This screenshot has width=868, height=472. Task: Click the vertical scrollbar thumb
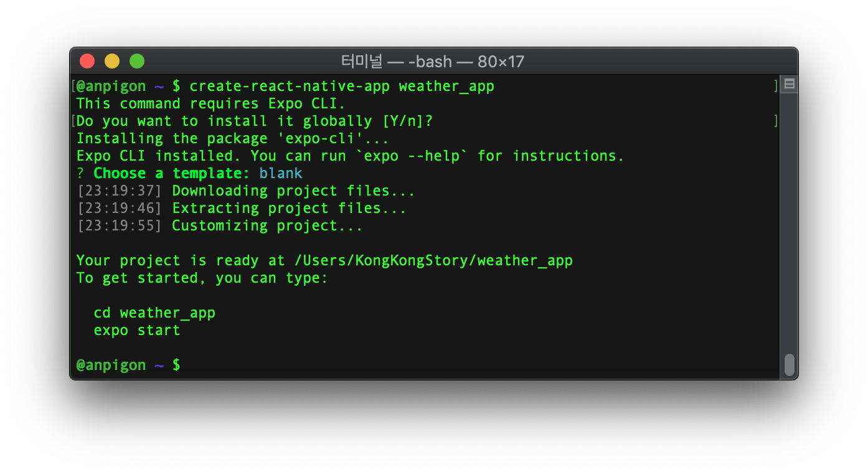pos(789,365)
